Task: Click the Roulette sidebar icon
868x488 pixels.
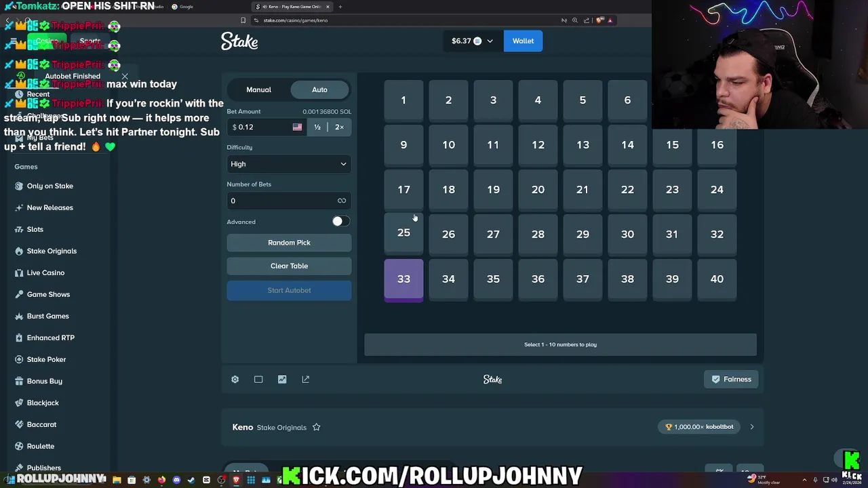Action: tap(19, 446)
